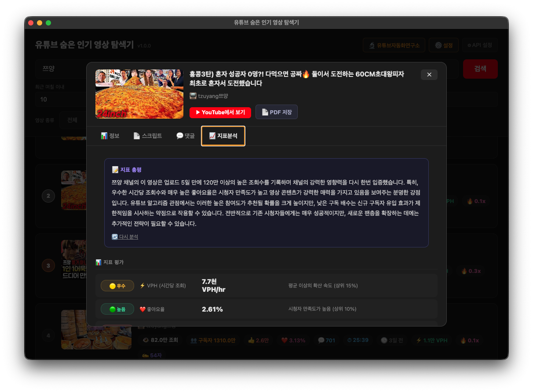
Task: Click result number 3 thumbnail
Action: tap(73, 260)
